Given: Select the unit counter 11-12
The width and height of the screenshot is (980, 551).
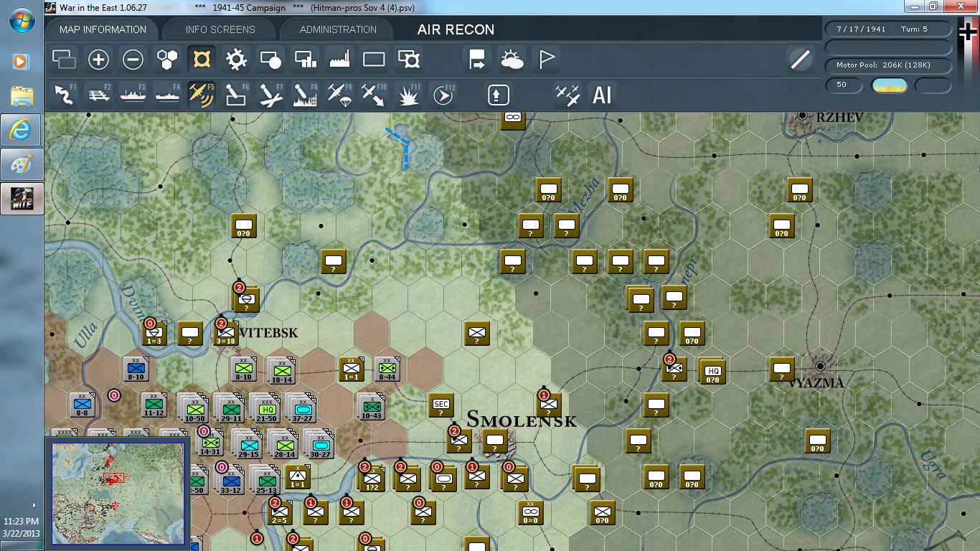Looking at the screenshot, I should (x=154, y=405).
